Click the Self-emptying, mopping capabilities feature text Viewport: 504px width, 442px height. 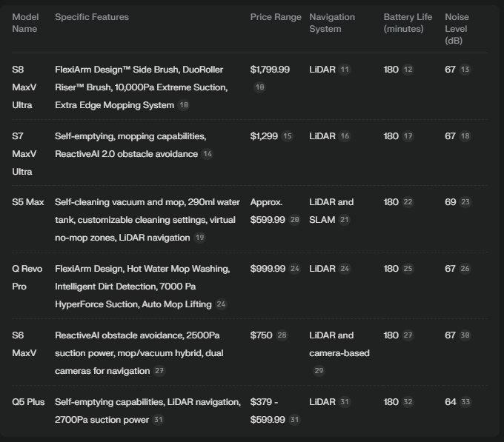(x=130, y=136)
